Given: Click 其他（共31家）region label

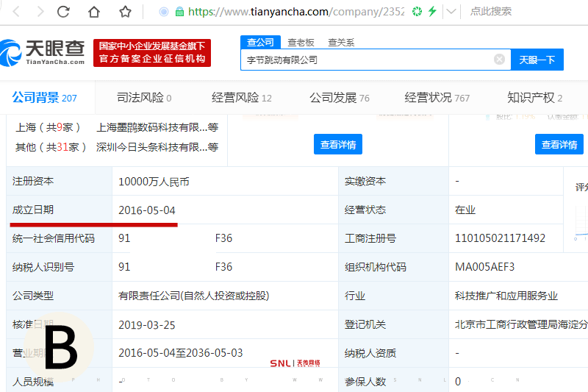Looking at the screenshot, I should pyautogui.click(x=51, y=147).
